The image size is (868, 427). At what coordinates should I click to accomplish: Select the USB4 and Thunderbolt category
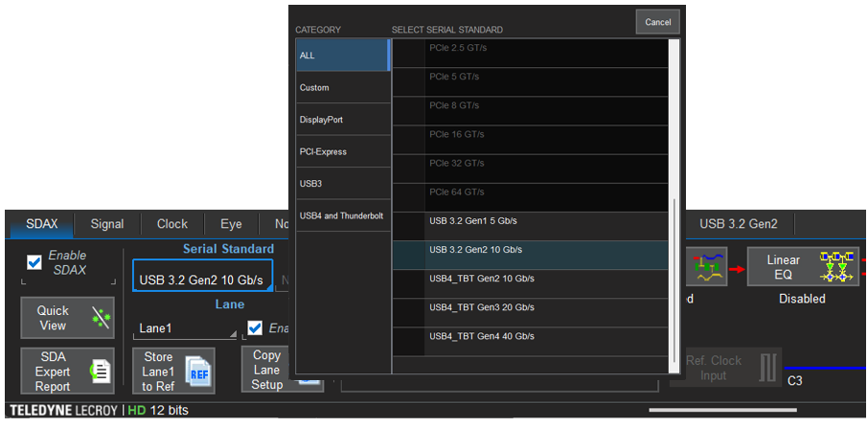(x=343, y=215)
